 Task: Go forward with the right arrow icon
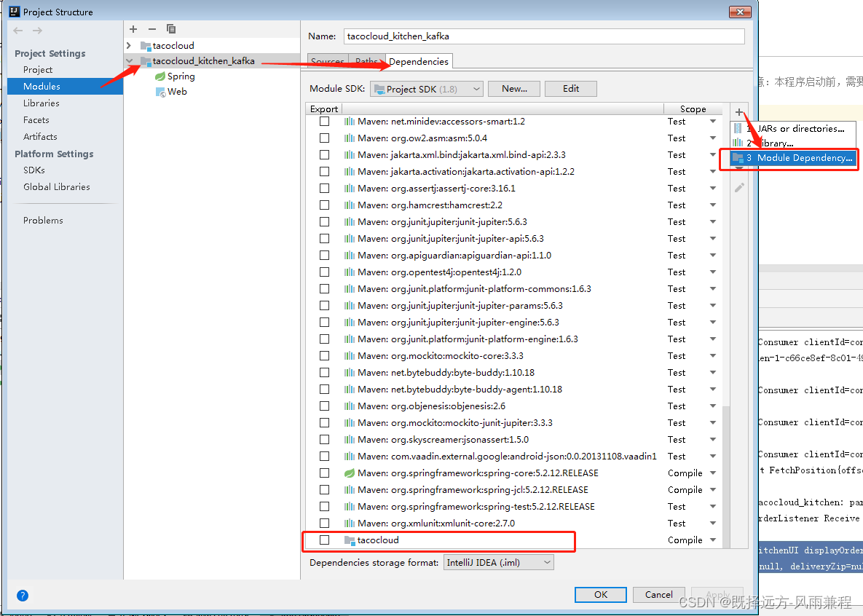coord(37,31)
